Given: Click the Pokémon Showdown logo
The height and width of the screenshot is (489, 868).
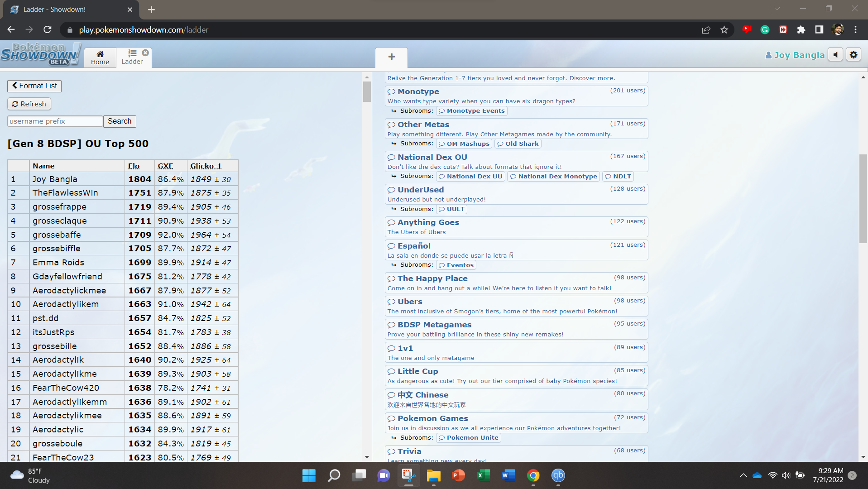Looking at the screenshot, I should coord(41,54).
